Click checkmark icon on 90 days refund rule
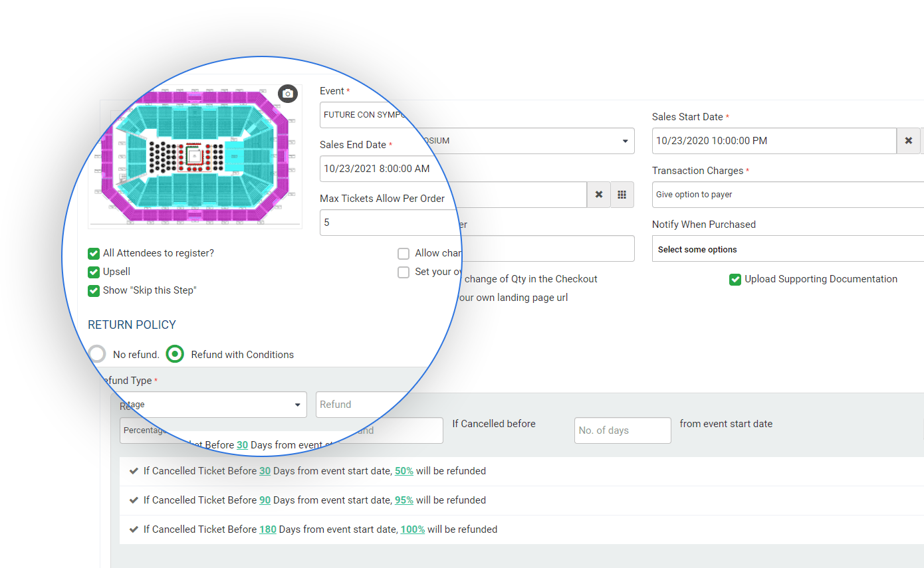The height and width of the screenshot is (568, 924). (133, 500)
